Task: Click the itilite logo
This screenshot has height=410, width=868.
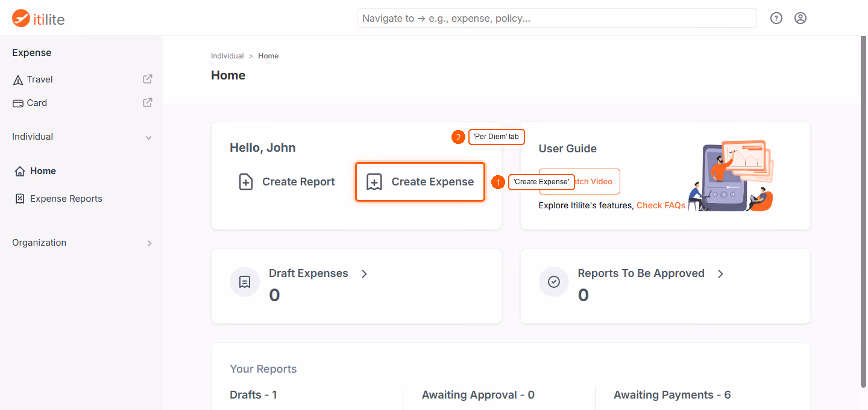Action: (x=38, y=19)
